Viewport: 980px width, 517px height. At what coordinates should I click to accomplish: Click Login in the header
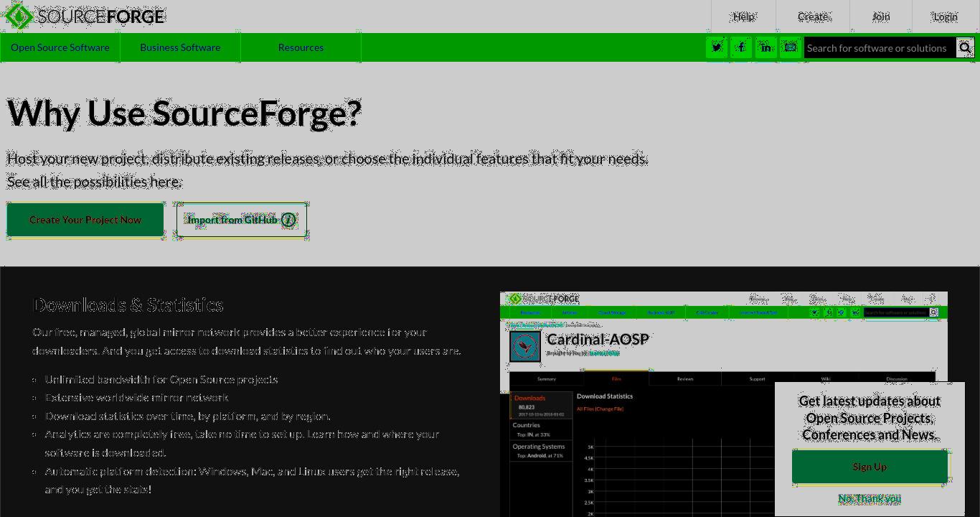[x=945, y=16]
